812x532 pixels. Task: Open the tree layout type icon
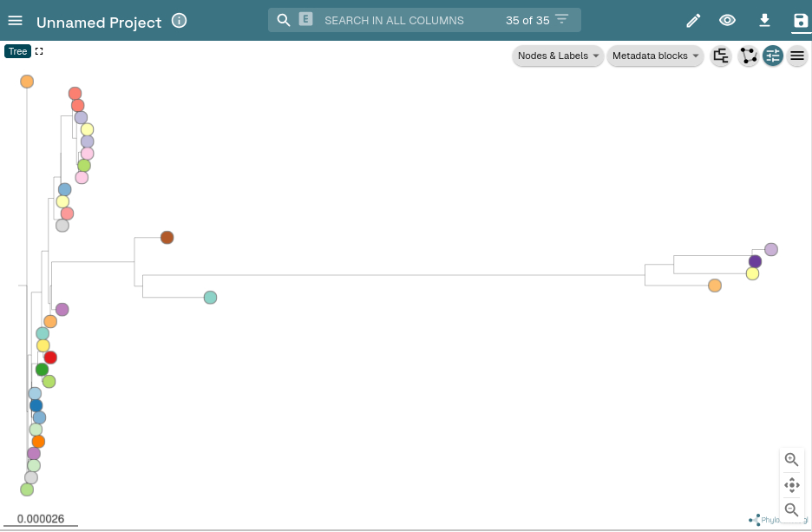720,56
